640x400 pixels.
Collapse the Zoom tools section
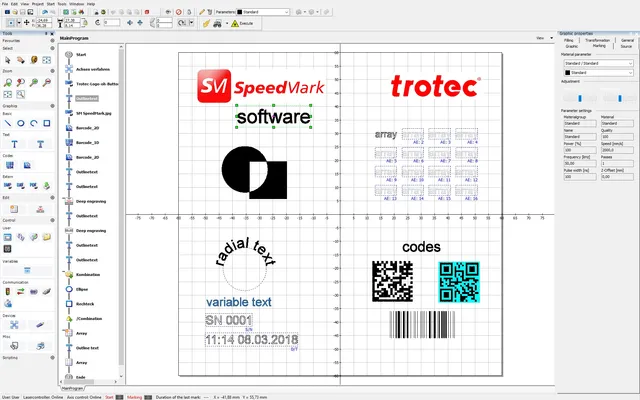tap(52, 71)
